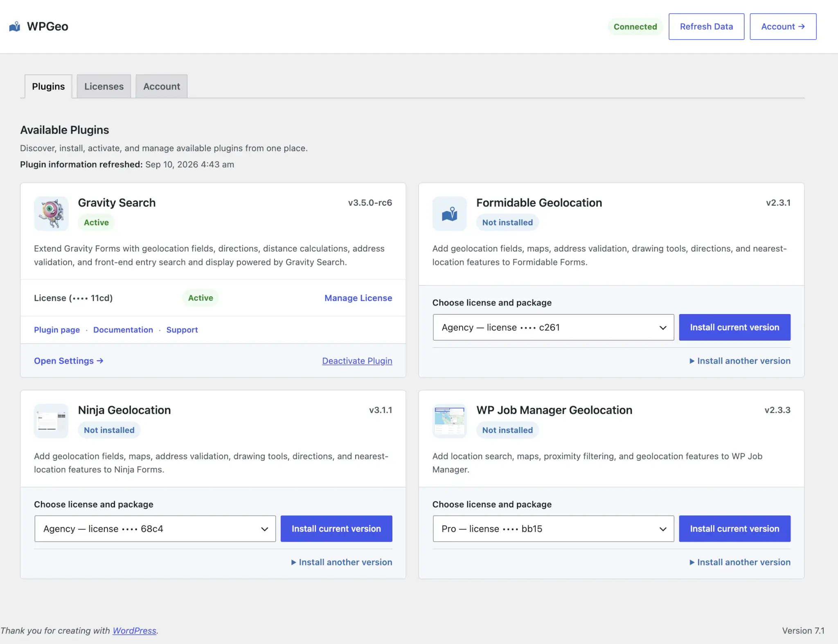This screenshot has height=644, width=838.
Task: Click the Refresh Data button
Action: pyautogui.click(x=706, y=27)
